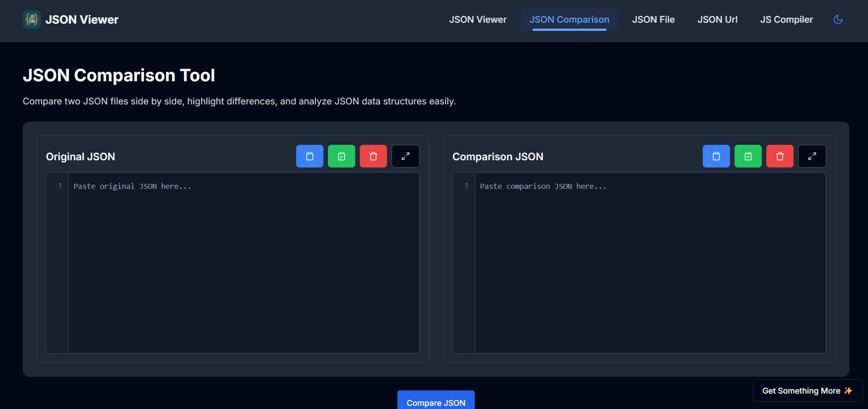This screenshot has height=409, width=868.
Task: Switch to the JSON Viewer tab
Action: click(x=477, y=20)
